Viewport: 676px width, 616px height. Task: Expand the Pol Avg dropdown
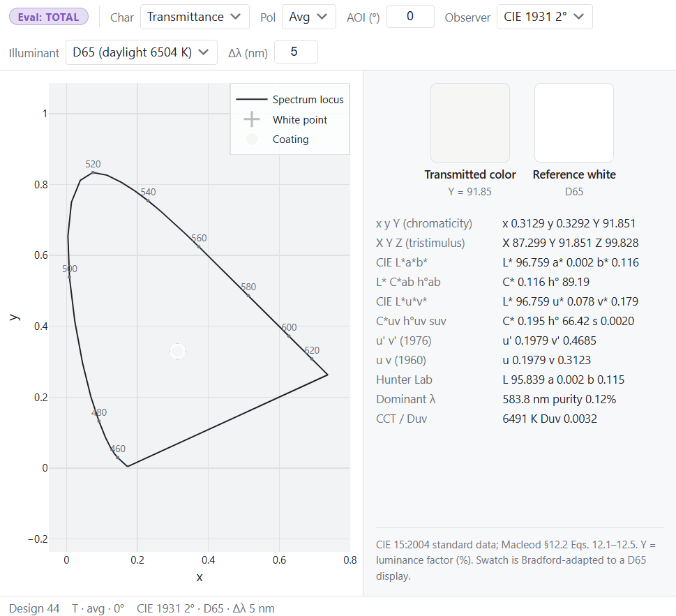308,17
